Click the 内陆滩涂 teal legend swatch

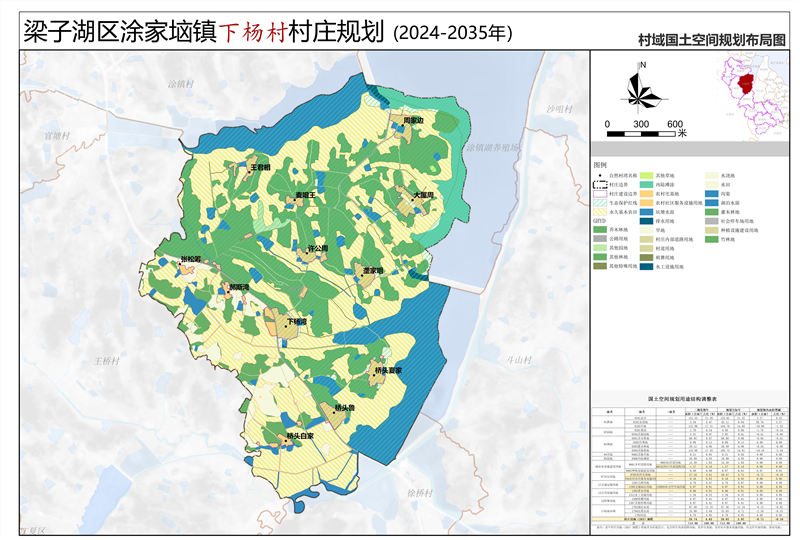tap(646, 185)
